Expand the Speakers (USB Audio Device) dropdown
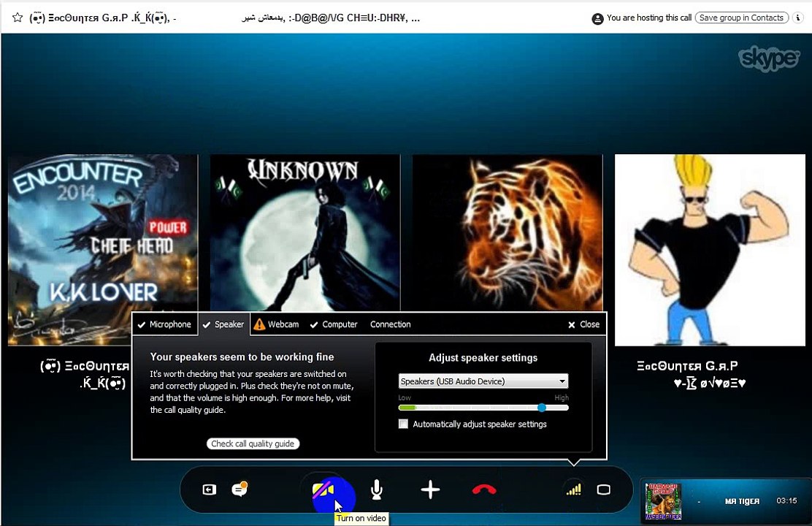 pos(483,381)
